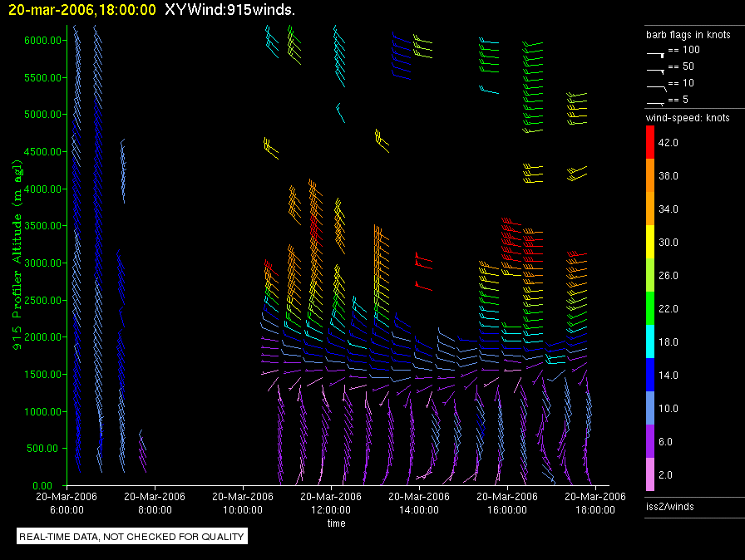This screenshot has height=560, width=745.
Task: Click the 10-knot barb legend symbol
Action: 656,86
